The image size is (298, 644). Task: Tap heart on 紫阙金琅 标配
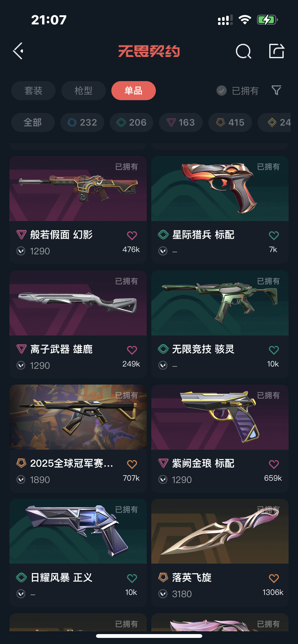coord(274,464)
